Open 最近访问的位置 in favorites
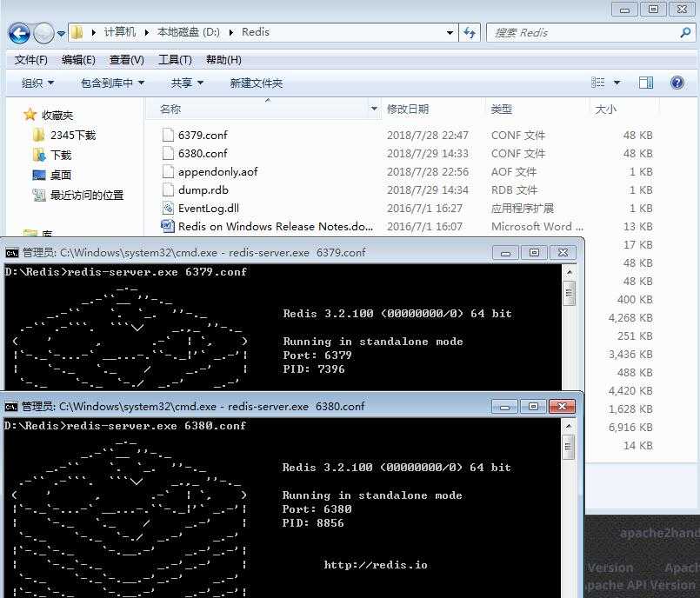The image size is (700, 598). 87,195
